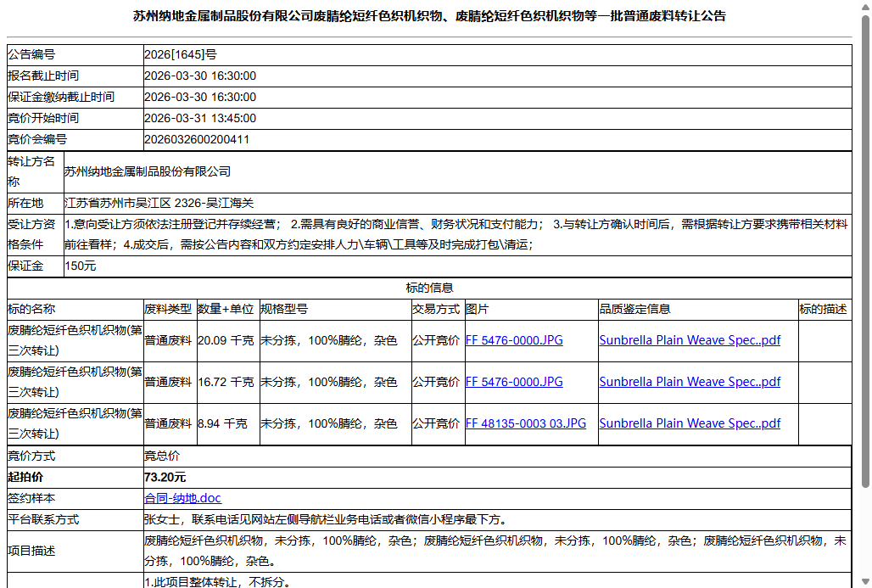Click the scrollbar up arrow
This screenshot has width=872, height=588.
865,6
